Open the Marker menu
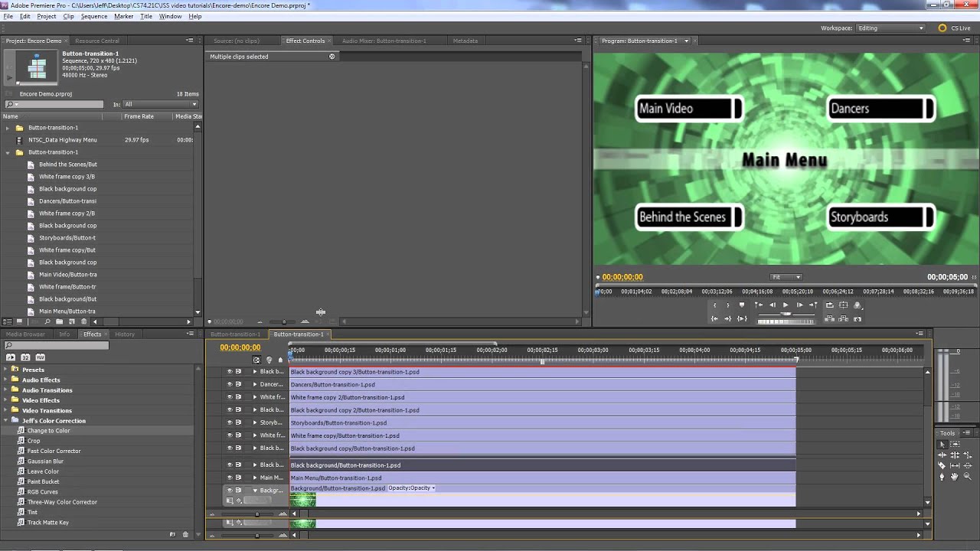The width and height of the screenshot is (980, 551). tap(123, 16)
